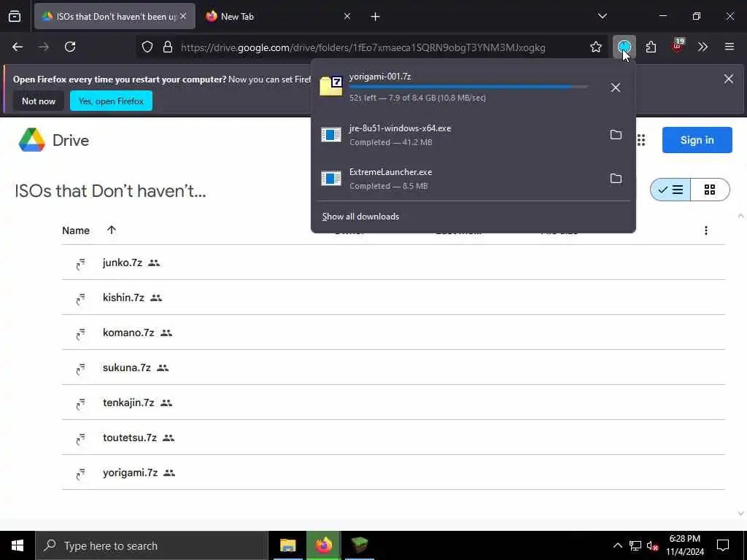Close the ISOs Google Drive tab
This screenshot has width=747, height=560.
click(x=183, y=16)
